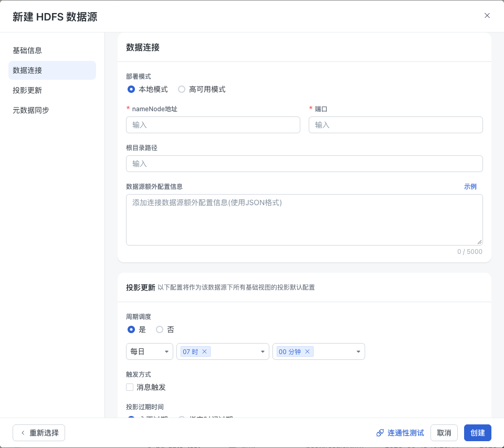Click the link icon beside 连通性测试
The image size is (504, 448).
pos(380,433)
